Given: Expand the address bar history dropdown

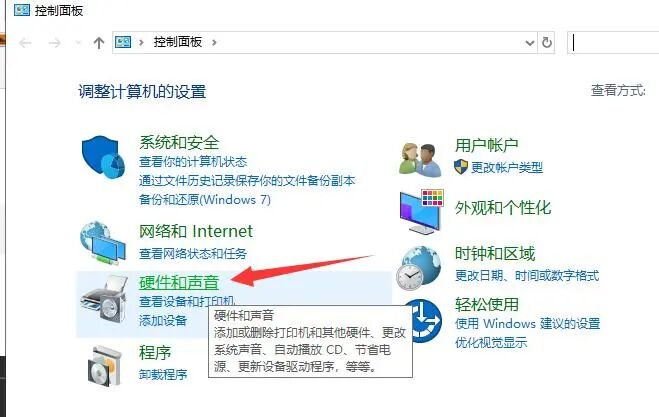Looking at the screenshot, I should (x=530, y=42).
